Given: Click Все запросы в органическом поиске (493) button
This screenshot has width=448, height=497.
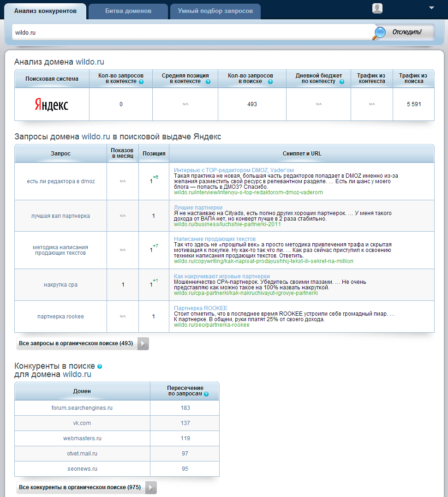Looking at the screenshot, I should tap(83, 344).
